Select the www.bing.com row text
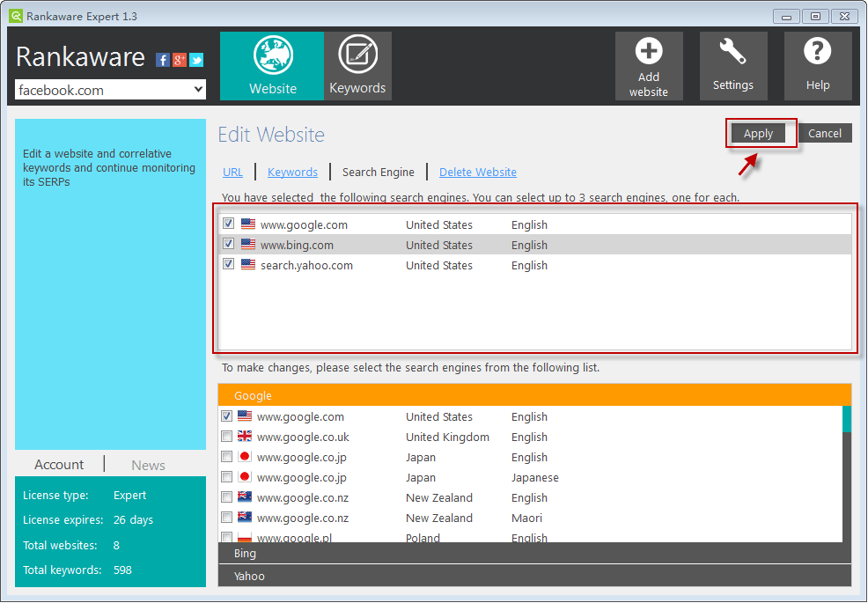The height and width of the screenshot is (603, 868). tap(297, 245)
